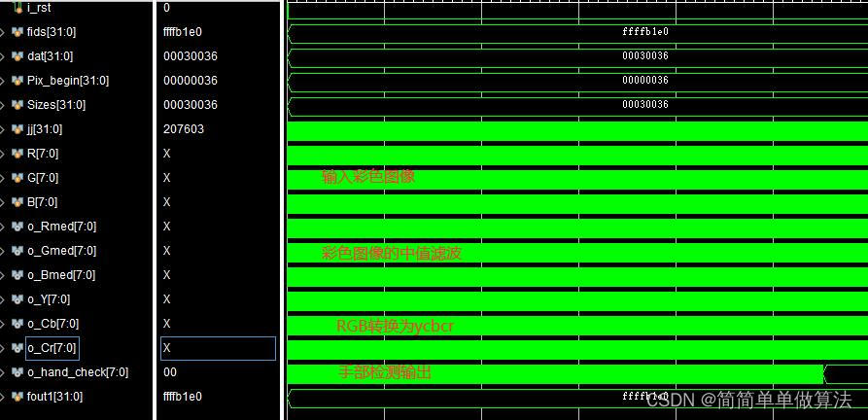Click the i_rst value 0
The width and height of the screenshot is (868, 420).
[166, 8]
